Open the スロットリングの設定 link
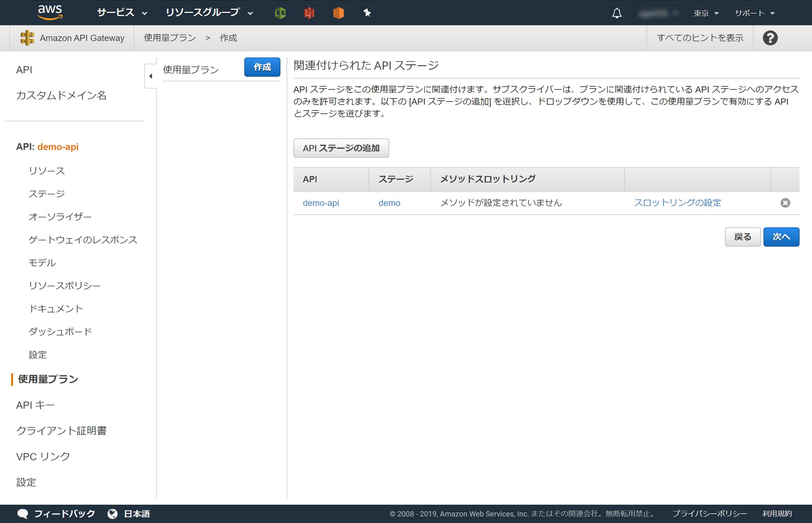The image size is (812, 523). 677,203
